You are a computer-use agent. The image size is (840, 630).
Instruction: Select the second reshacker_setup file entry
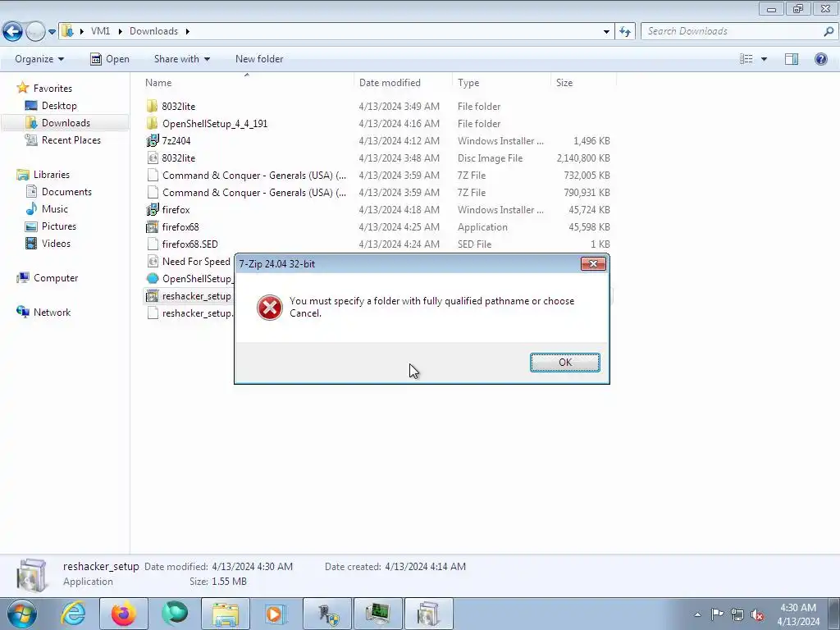pos(189,313)
